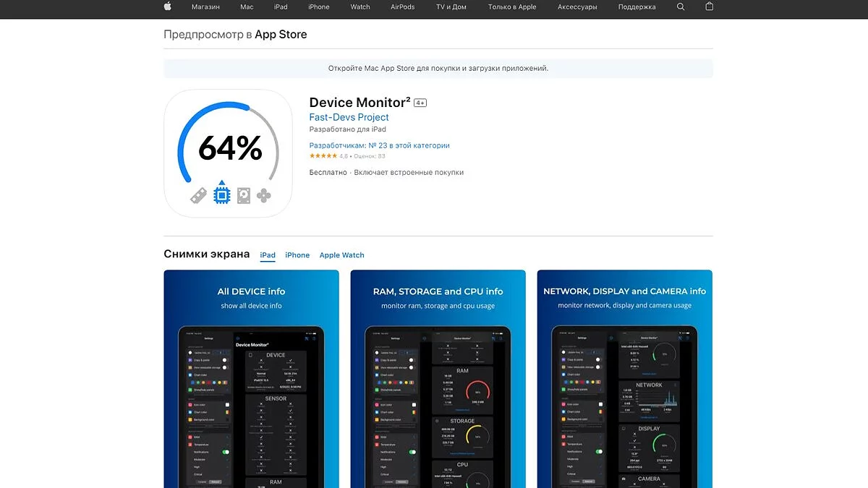868x488 pixels.
Task: Go to the TV и Дом section
Action: pyautogui.click(x=451, y=7)
